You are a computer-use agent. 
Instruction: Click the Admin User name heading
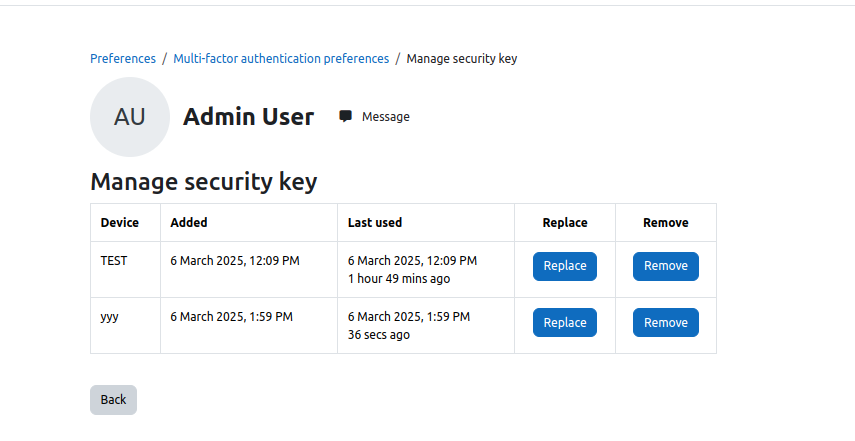pos(248,117)
